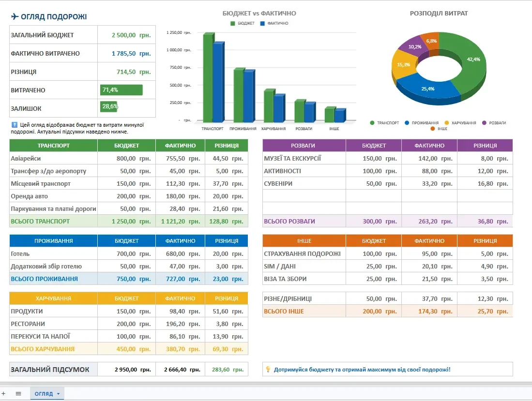Click the ЗАЛИШОК 28,6% progress bar
532x401 pixels.
[108, 106]
